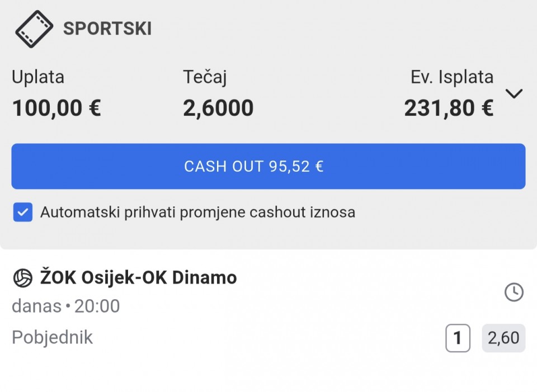Screen dimensions: 537x392
Task: Click the volleyball sport icon
Action: click(23, 278)
